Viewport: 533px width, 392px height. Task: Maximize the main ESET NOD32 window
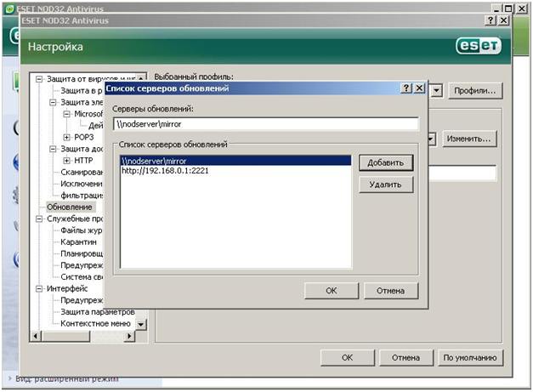(507, 9)
